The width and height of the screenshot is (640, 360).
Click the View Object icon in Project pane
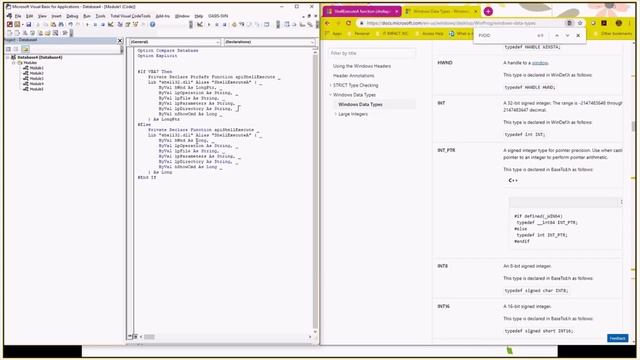16,49
